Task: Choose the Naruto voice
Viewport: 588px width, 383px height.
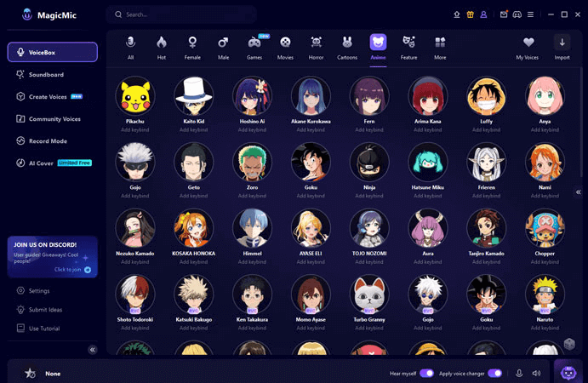Action: 545,294
